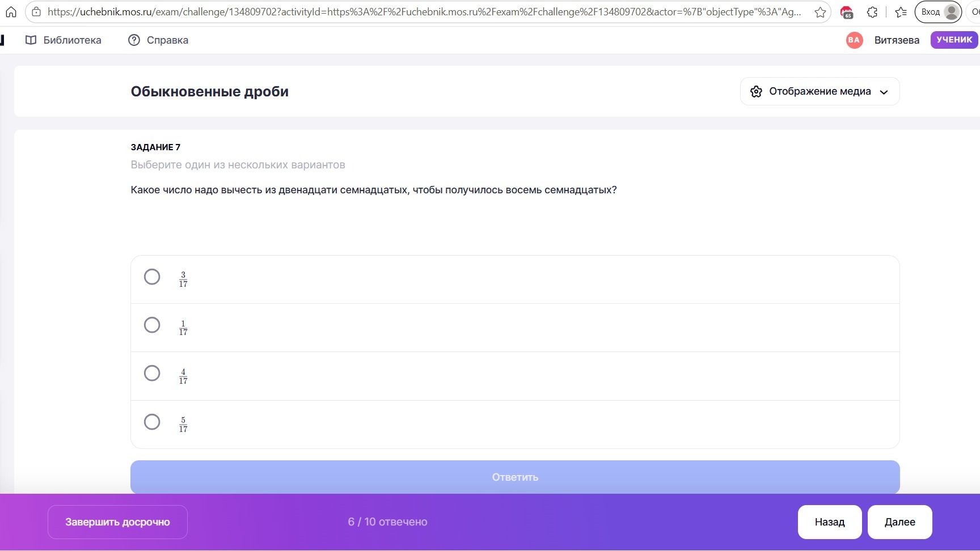The height and width of the screenshot is (551, 980).
Task: Click the book icon next to Библиотека
Action: pyautogui.click(x=31, y=40)
